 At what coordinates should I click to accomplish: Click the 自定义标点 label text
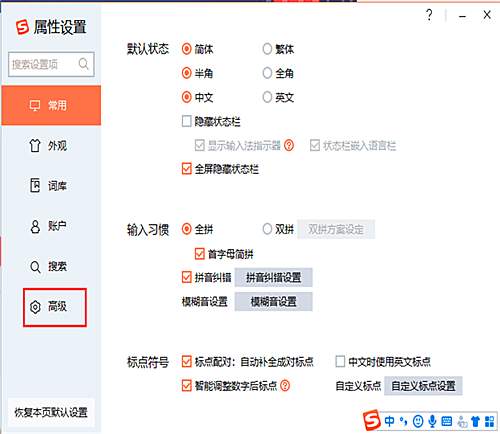(358, 386)
